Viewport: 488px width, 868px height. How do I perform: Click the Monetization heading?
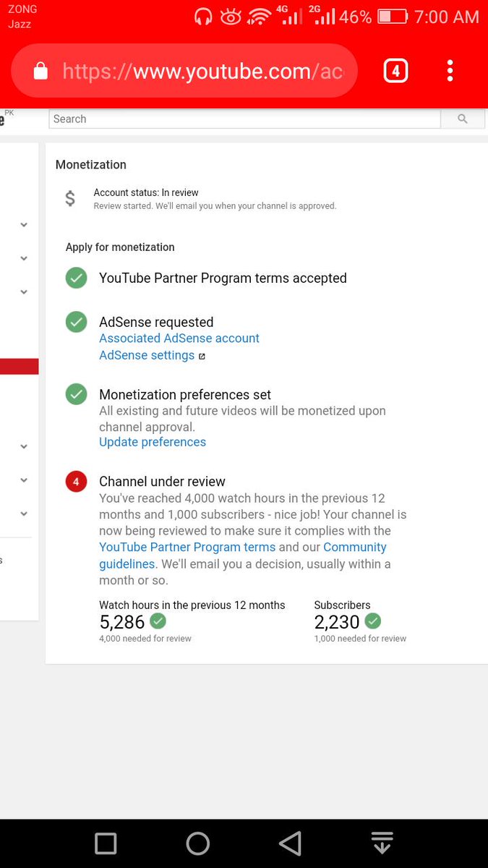click(x=91, y=165)
